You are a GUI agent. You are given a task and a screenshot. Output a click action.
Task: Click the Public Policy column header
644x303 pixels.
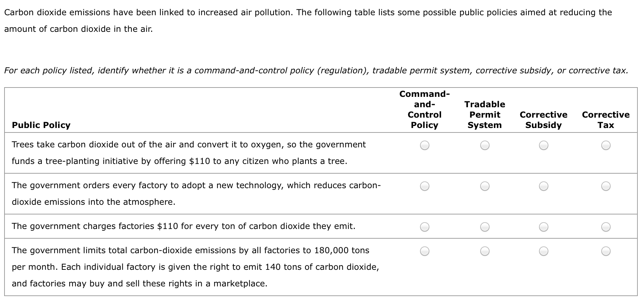coord(41,125)
